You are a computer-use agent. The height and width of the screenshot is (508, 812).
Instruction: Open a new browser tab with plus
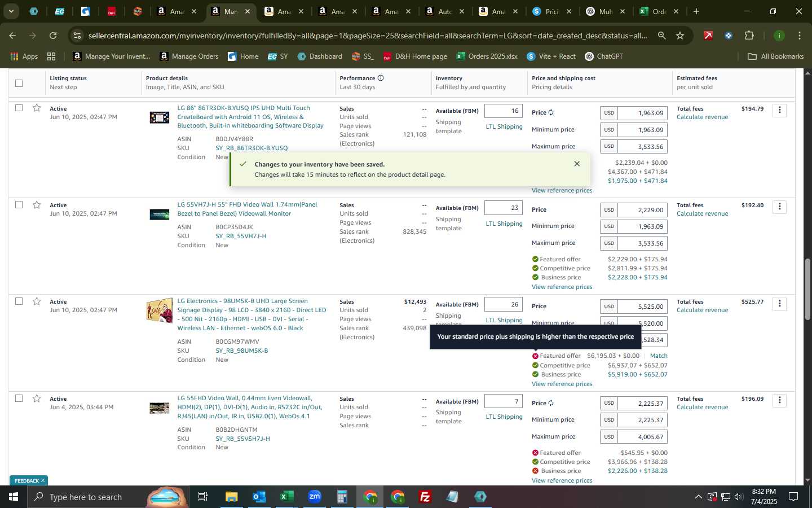[696, 11]
